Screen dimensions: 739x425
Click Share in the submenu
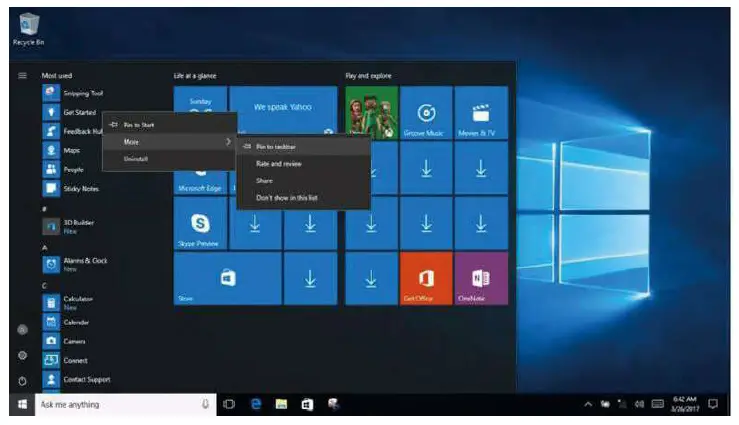[304, 180]
